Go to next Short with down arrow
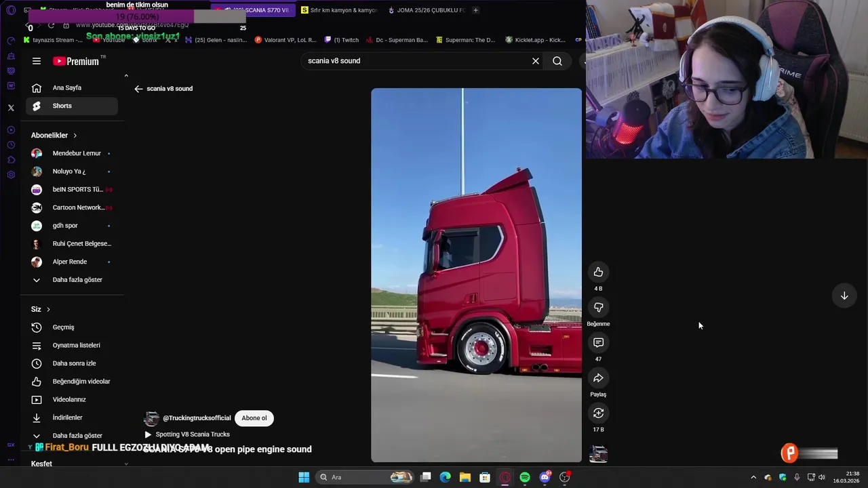Screen dimensions: 868x488 (844, 296)
